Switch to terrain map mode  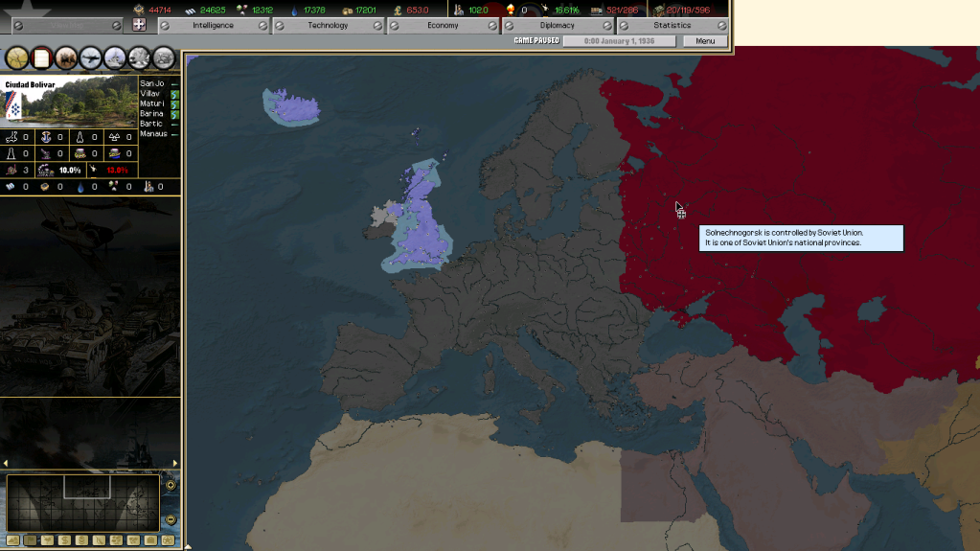coord(12,540)
